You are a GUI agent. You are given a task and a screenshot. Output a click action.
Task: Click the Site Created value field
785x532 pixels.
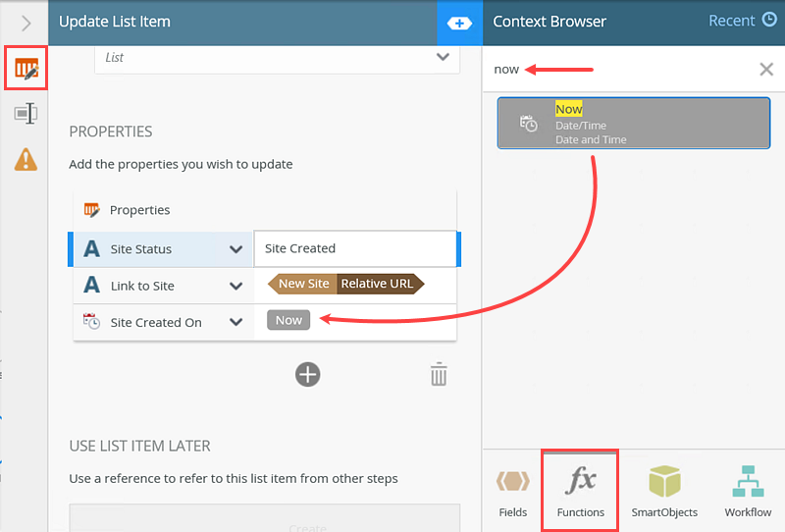click(x=355, y=248)
